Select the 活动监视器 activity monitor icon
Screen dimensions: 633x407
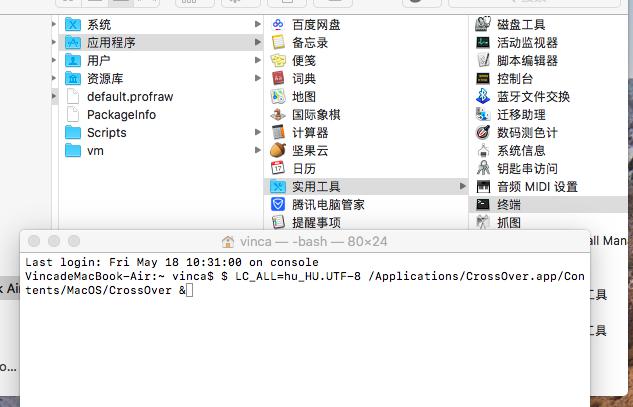[483, 42]
